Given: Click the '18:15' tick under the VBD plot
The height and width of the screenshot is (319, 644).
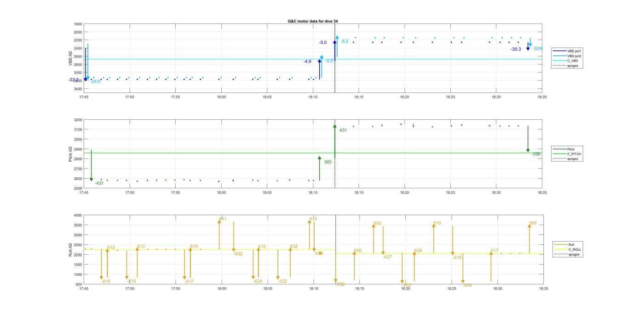Looking at the screenshot, I should click(x=359, y=97).
